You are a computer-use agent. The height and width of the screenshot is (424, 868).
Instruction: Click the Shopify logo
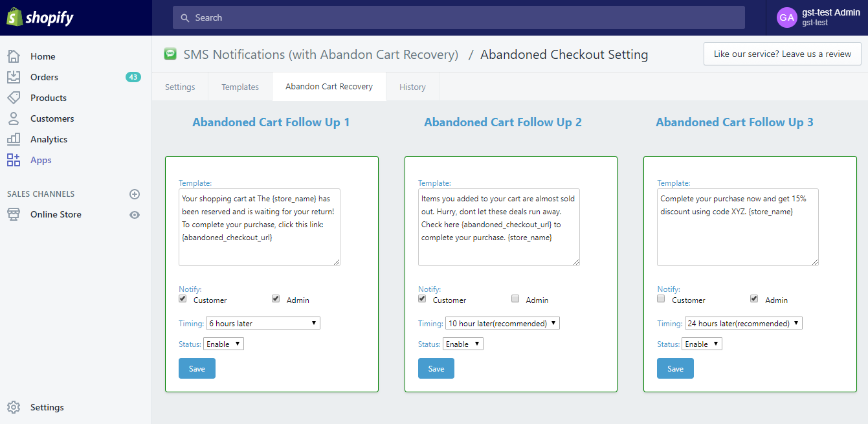point(40,17)
